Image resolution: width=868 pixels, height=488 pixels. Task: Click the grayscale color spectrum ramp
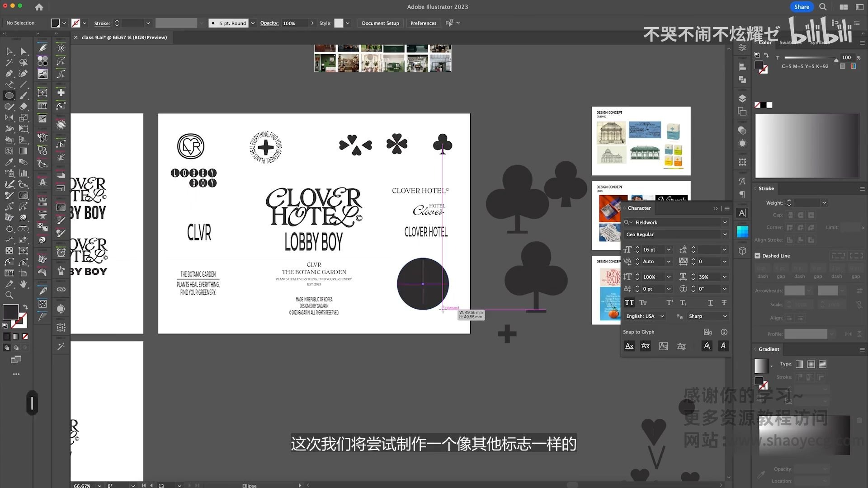(807, 145)
